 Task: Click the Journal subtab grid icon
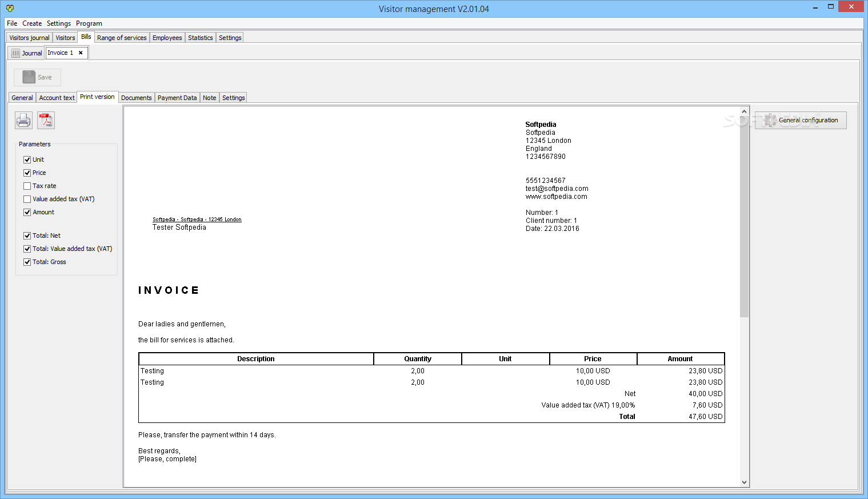tap(16, 53)
